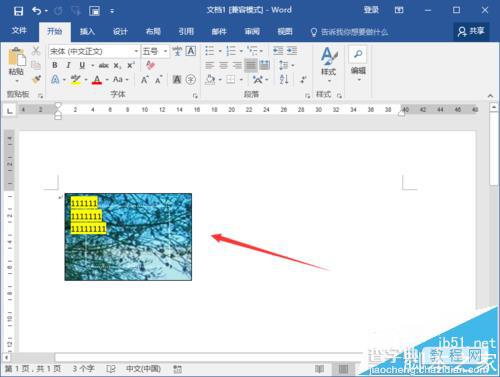500x377 pixels.
Task: Open the 样式 styles gallery
Action: (329, 65)
